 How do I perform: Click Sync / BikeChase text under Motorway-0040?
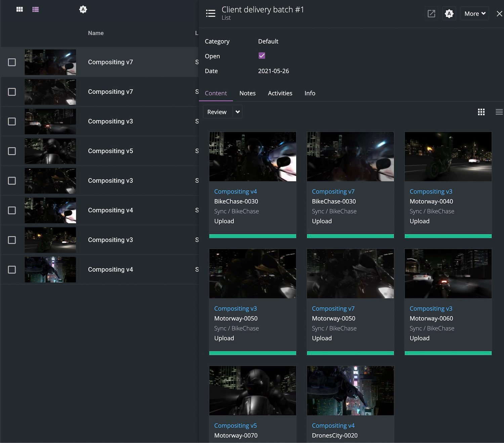click(x=432, y=211)
